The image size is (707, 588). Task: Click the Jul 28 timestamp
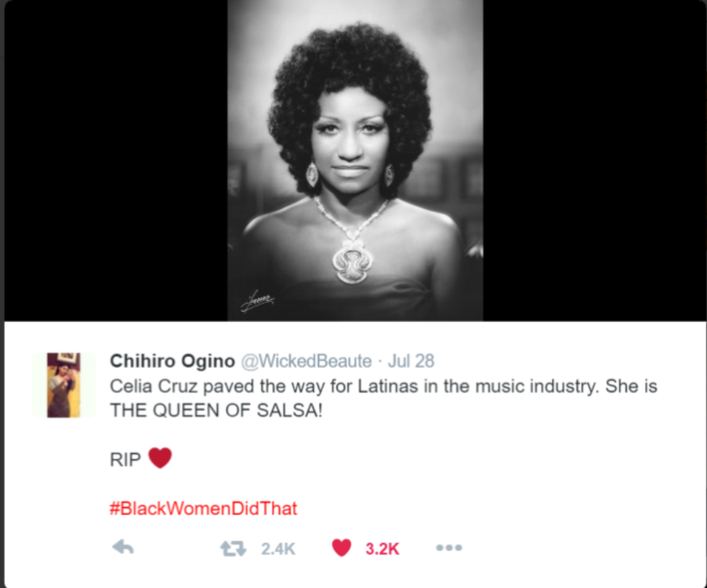[x=410, y=361]
